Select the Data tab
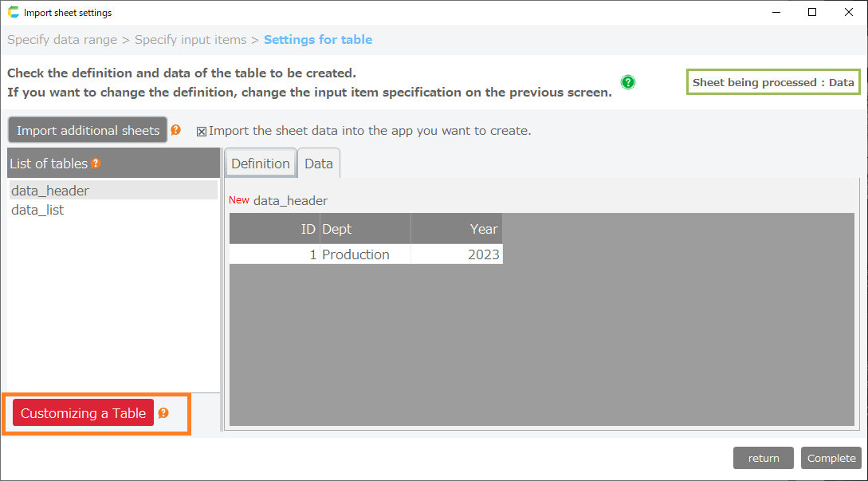This screenshot has width=868, height=481. point(319,164)
